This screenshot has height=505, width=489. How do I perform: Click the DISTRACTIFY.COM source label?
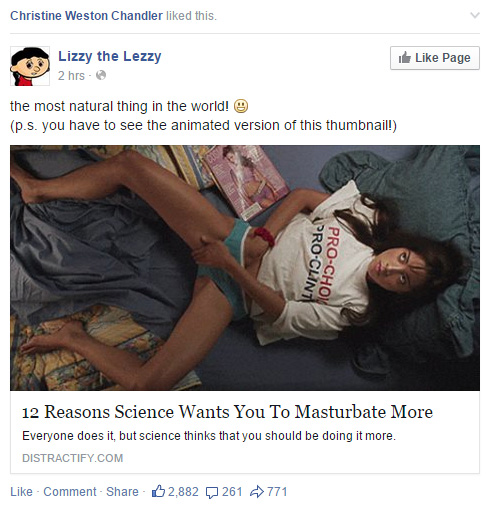coord(73,458)
